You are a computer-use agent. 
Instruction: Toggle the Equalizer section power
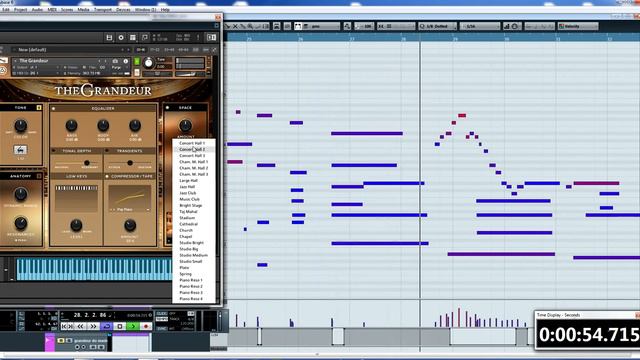[x=53, y=109]
